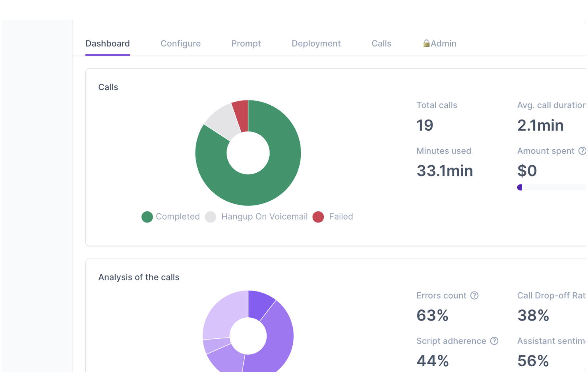Viewport: 588px width, 392px height.
Task: Click the green Completed legend dot
Action: click(x=147, y=216)
